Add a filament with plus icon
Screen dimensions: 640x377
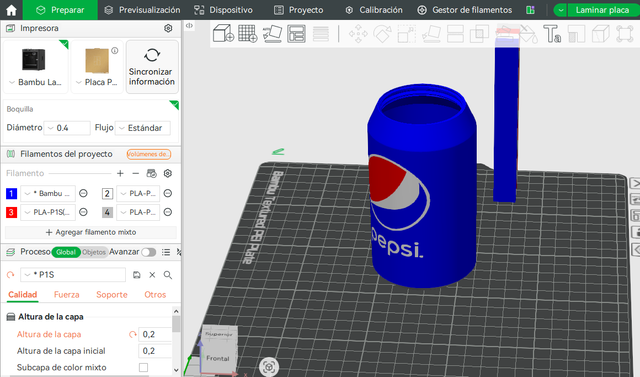(x=120, y=173)
